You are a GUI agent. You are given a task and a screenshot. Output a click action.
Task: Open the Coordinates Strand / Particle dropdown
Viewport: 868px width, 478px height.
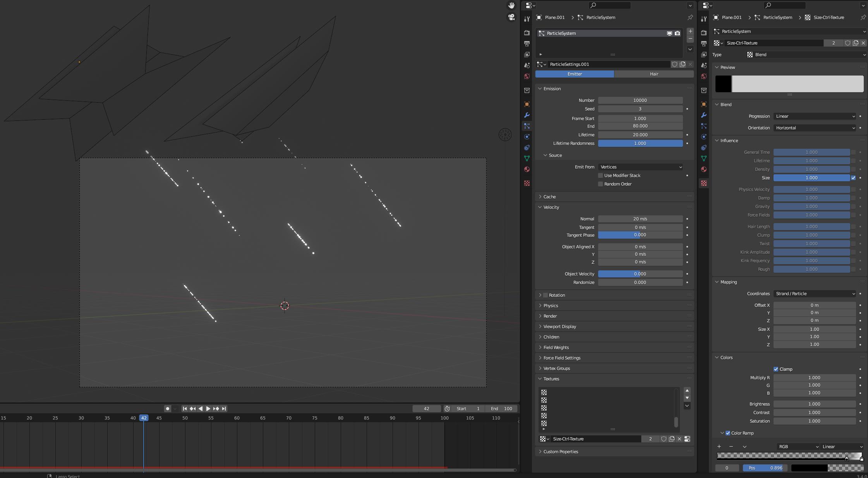pos(815,294)
